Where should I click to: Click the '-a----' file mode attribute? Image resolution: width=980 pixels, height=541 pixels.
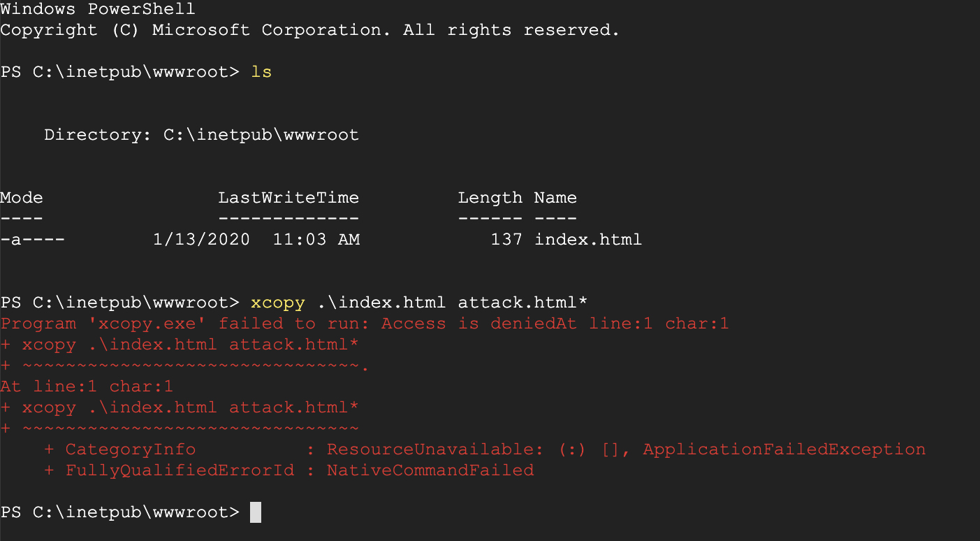coord(33,240)
